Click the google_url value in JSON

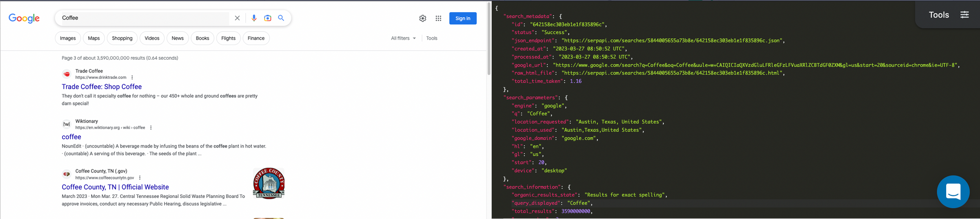click(756, 65)
